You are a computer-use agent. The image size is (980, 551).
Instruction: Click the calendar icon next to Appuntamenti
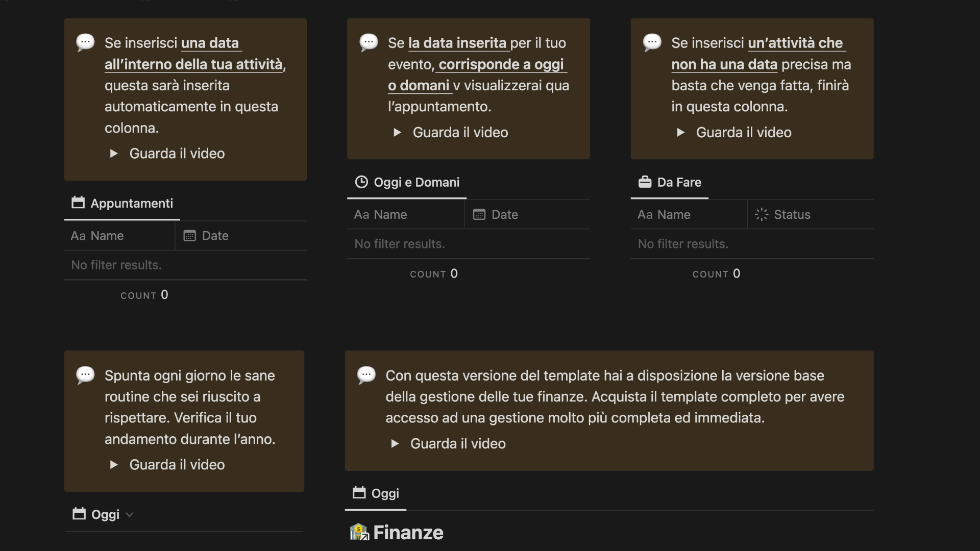(78, 203)
